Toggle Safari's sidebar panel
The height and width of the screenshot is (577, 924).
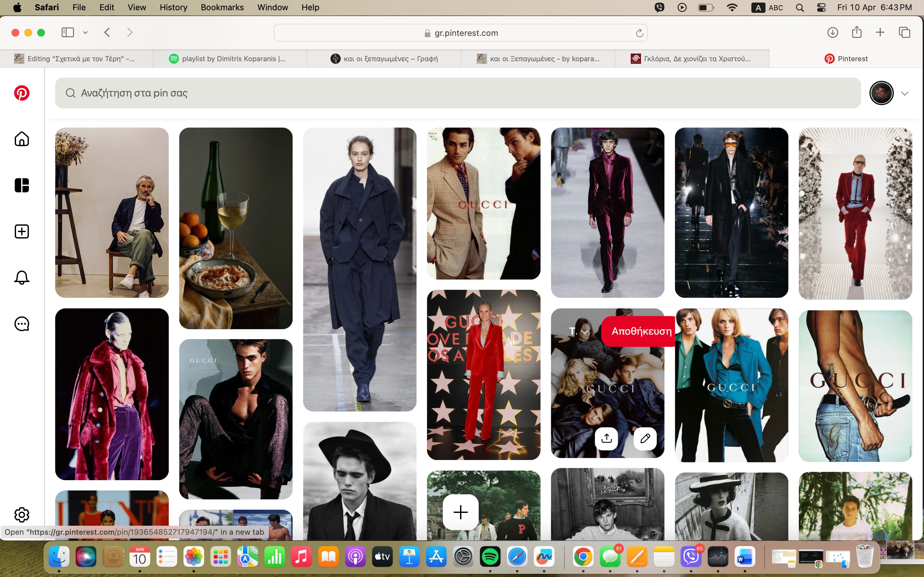pos(68,33)
